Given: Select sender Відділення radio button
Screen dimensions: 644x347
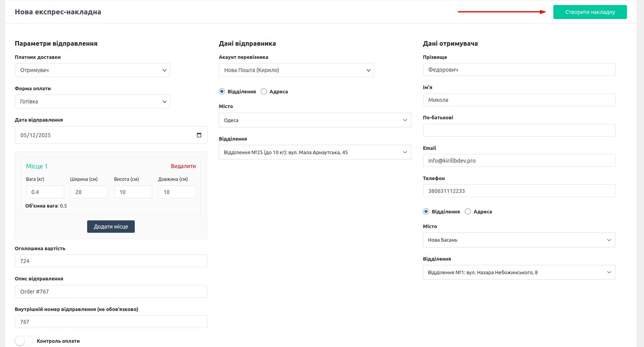Looking at the screenshot, I should (222, 92).
